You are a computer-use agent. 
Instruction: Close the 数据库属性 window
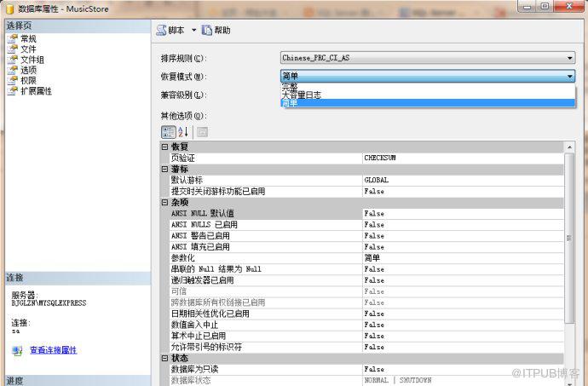coord(569,6)
